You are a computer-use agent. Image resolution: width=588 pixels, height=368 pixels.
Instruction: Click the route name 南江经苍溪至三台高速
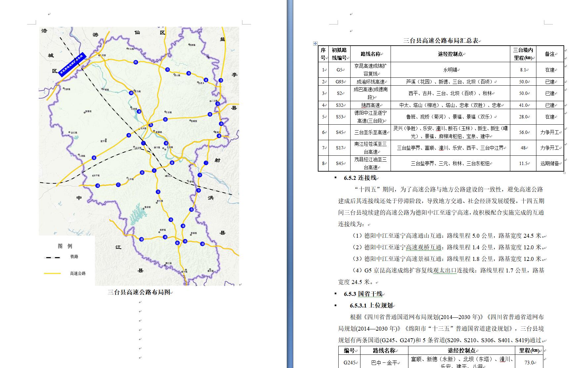point(370,148)
